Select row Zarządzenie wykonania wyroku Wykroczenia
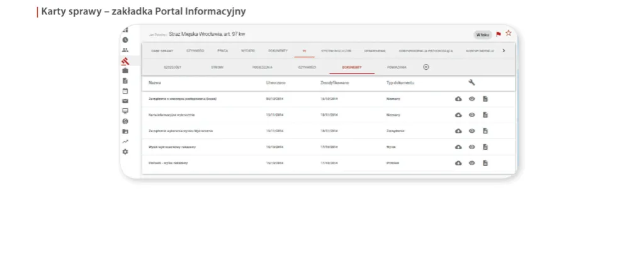This screenshot has width=644, height=253. (x=328, y=131)
